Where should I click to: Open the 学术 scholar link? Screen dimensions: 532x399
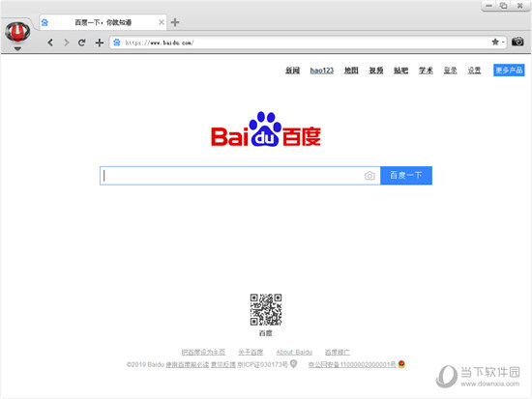[x=426, y=71]
